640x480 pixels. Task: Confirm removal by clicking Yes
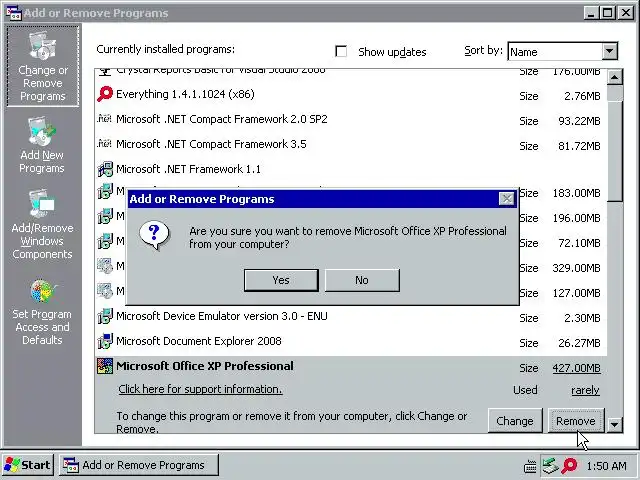(281, 280)
